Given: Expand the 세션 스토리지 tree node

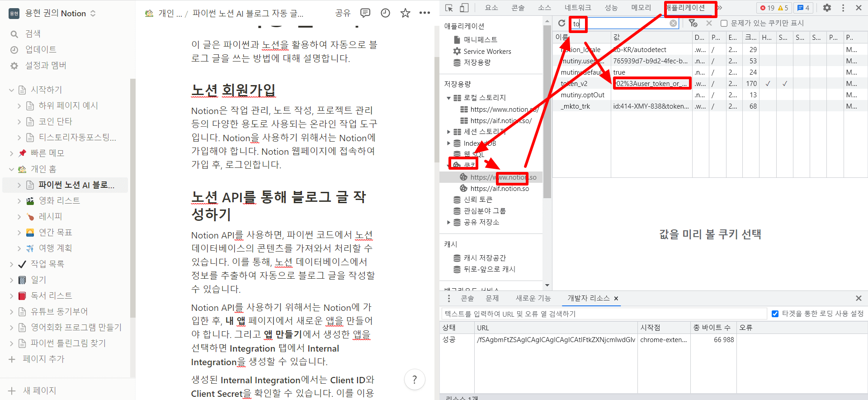Looking at the screenshot, I should click(x=448, y=132).
